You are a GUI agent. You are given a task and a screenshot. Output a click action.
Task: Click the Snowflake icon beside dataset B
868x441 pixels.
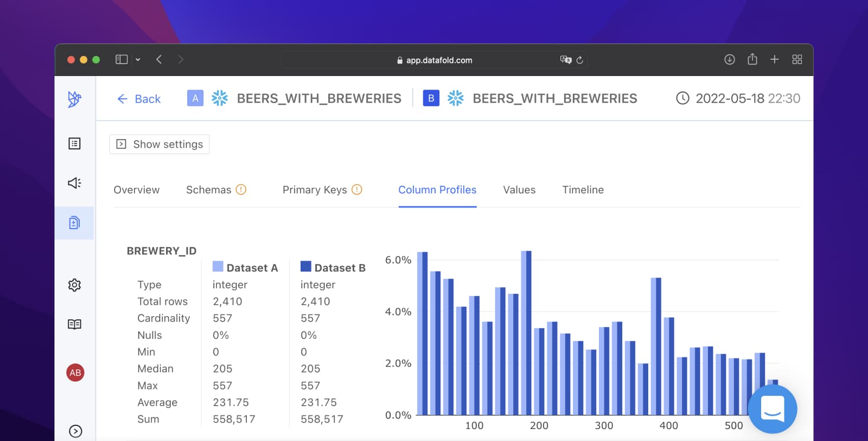click(456, 98)
